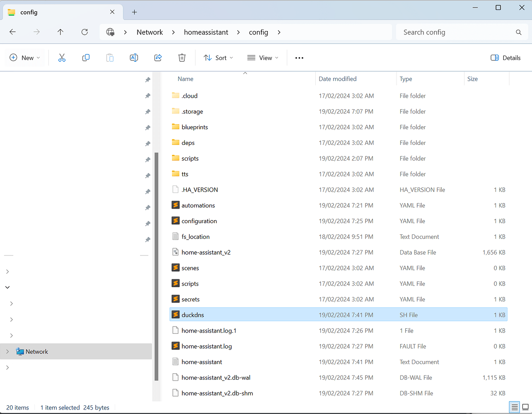The width and height of the screenshot is (532, 414).
Task: Unpin the top sidebar item from Quick access
Action: coord(148,79)
